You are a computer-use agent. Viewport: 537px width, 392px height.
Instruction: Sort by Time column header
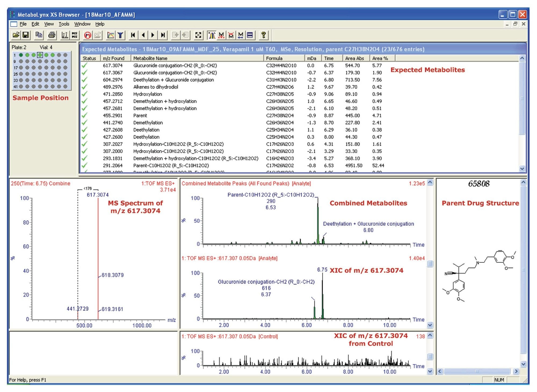332,58
